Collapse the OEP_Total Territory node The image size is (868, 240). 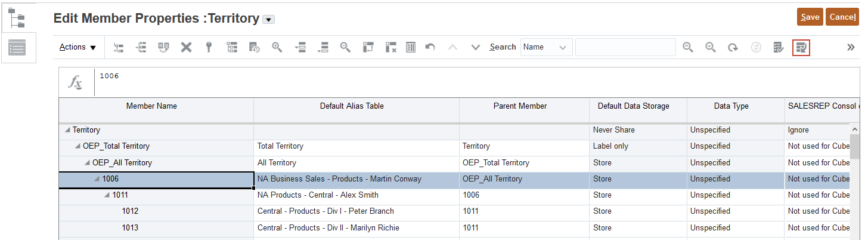click(77, 146)
